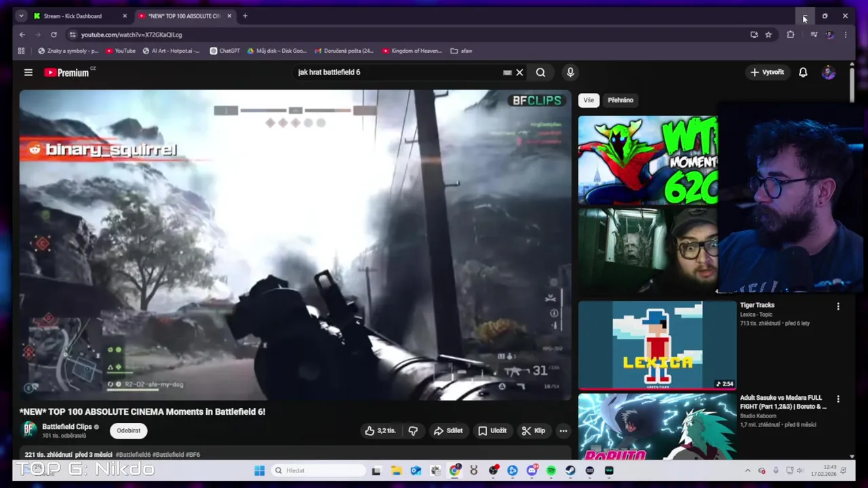Open Battlefield Clips channel avatar
The height and width of the screenshot is (488, 868).
(29, 430)
